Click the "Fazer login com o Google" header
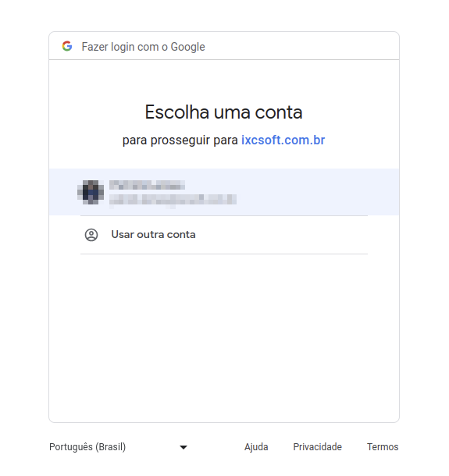 [224, 46]
